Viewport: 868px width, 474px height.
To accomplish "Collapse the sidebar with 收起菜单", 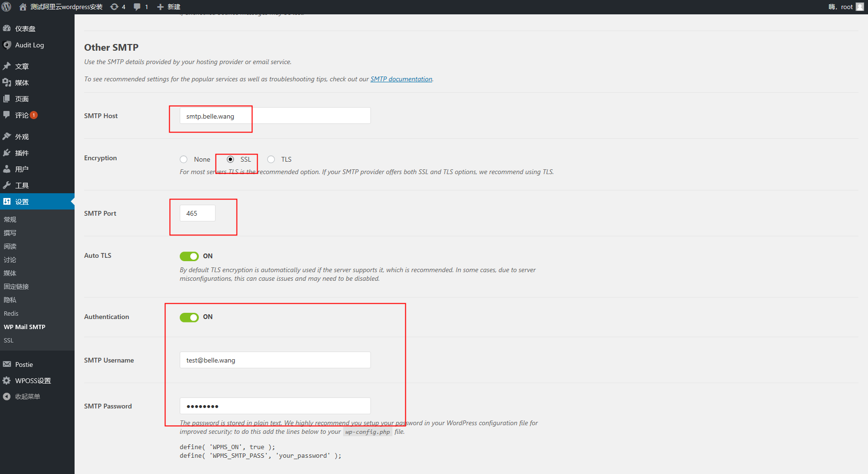I will tap(27, 397).
